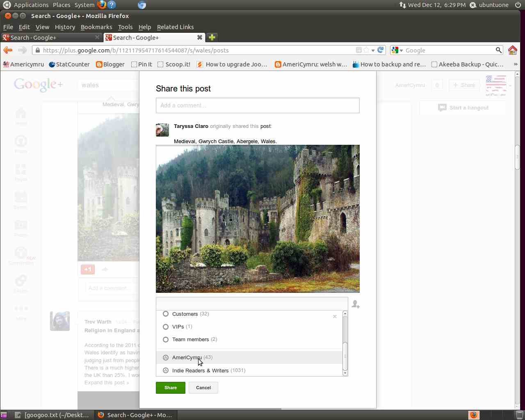The image size is (525, 420).
Task: Click the green Share button
Action: (171, 388)
